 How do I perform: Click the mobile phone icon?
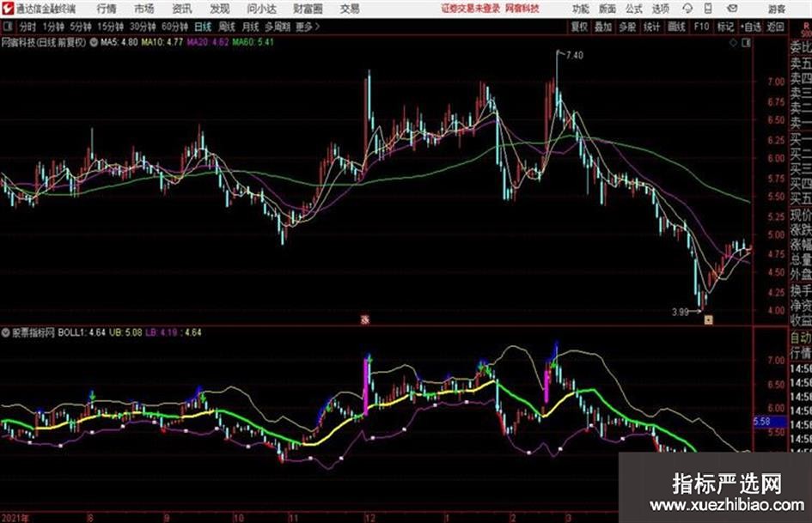pos(708,9)
